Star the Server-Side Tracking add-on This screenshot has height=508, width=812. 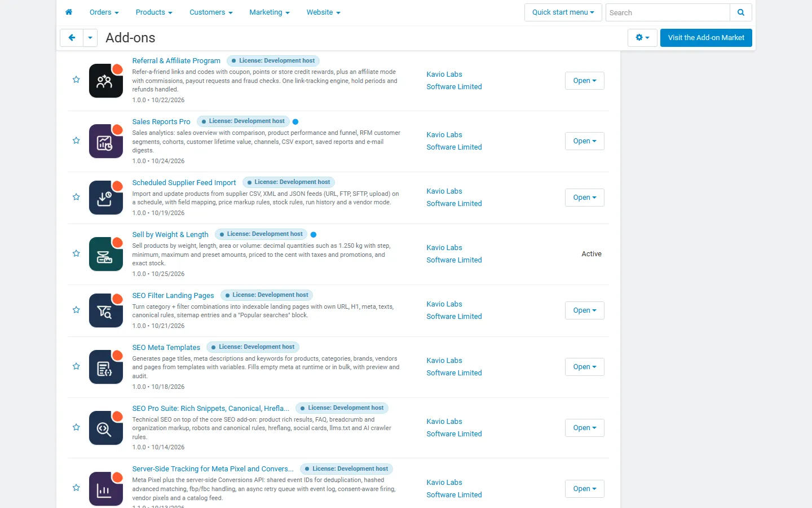coord(76,488)
